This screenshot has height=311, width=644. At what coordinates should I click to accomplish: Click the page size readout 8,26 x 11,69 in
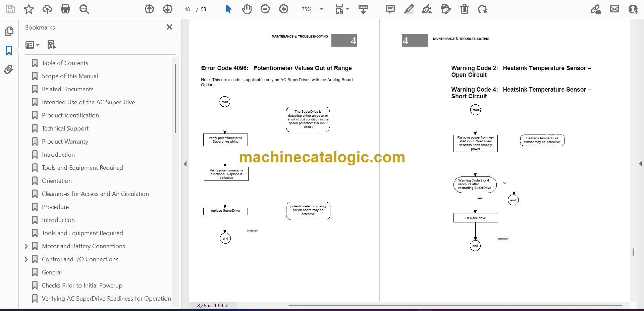213,306
